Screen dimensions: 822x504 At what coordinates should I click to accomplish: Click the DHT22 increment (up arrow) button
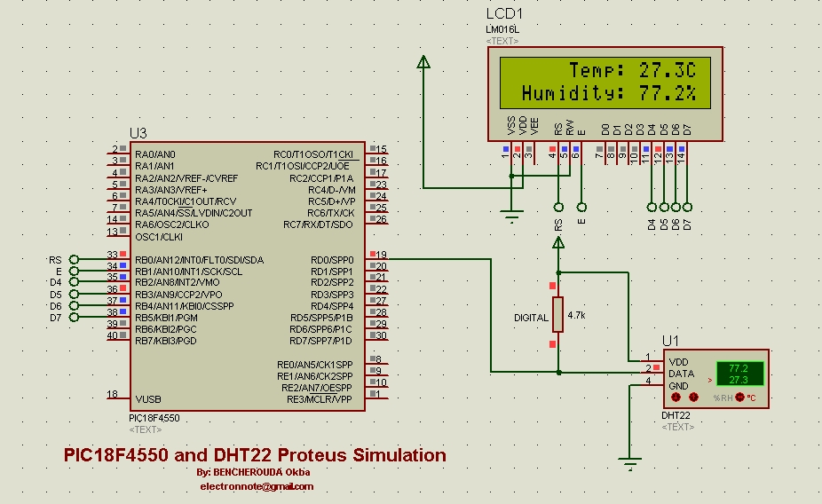click(693, 398)
